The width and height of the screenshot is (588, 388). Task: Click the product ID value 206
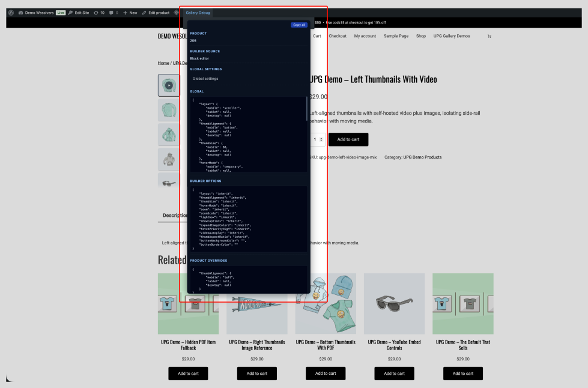coord(193,40)
